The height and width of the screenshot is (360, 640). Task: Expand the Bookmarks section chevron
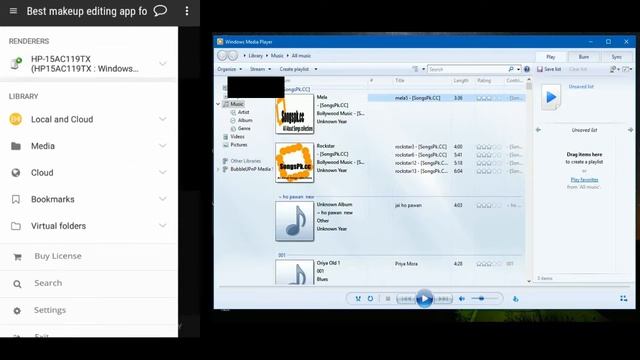163,199
